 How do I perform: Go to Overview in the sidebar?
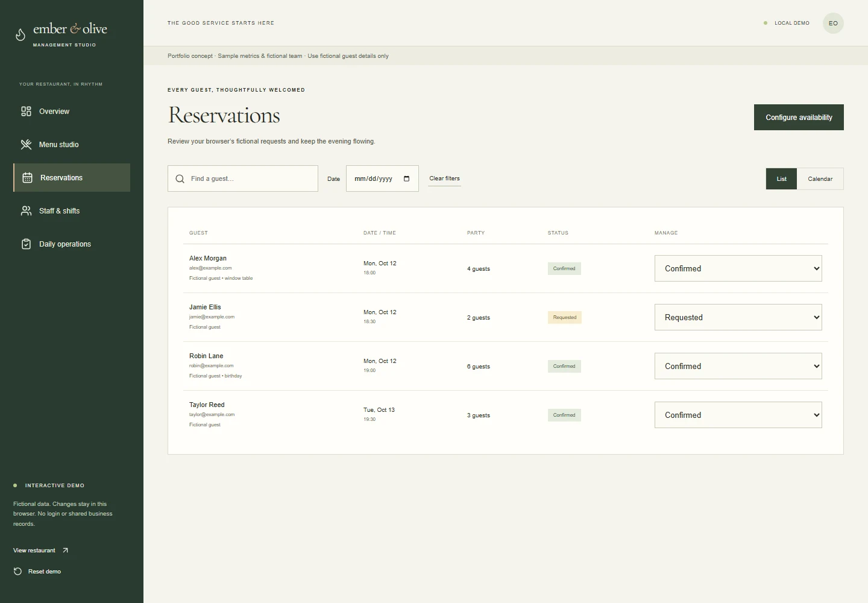click(x=72, y=112)
